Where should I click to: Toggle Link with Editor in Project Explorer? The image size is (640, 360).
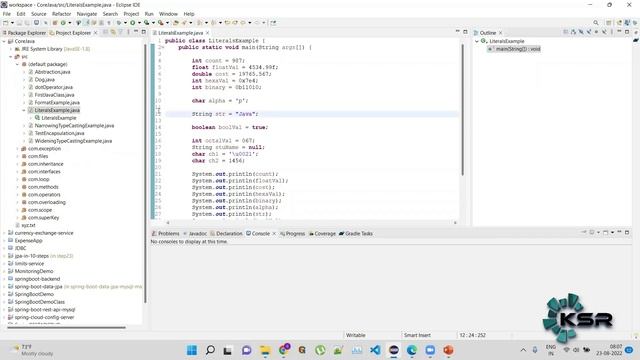113,32
